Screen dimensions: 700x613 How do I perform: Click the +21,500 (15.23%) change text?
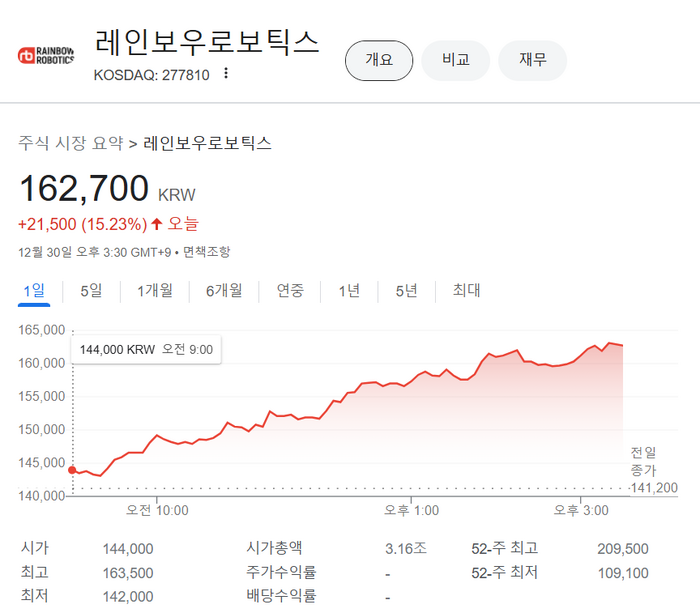(83, 224)
